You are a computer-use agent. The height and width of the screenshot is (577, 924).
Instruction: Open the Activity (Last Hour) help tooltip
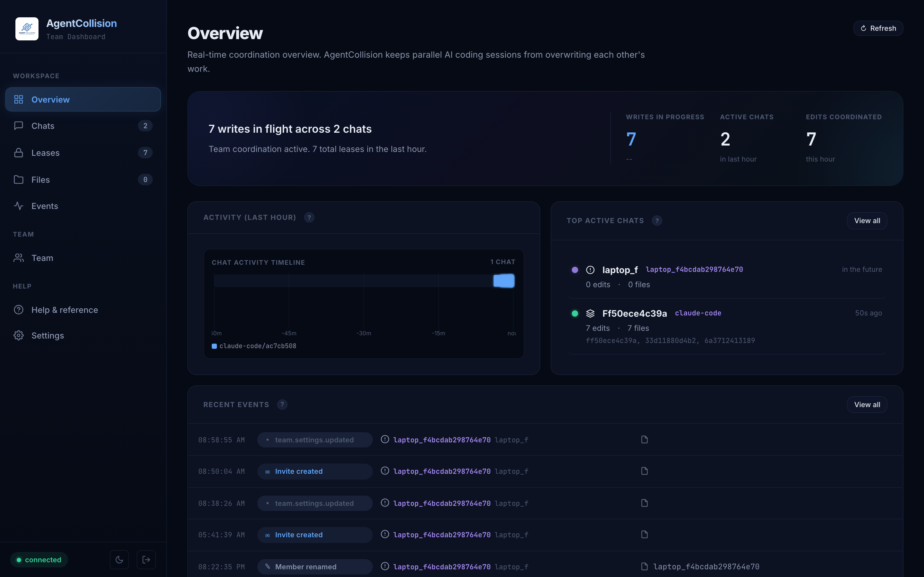[309, 217]
